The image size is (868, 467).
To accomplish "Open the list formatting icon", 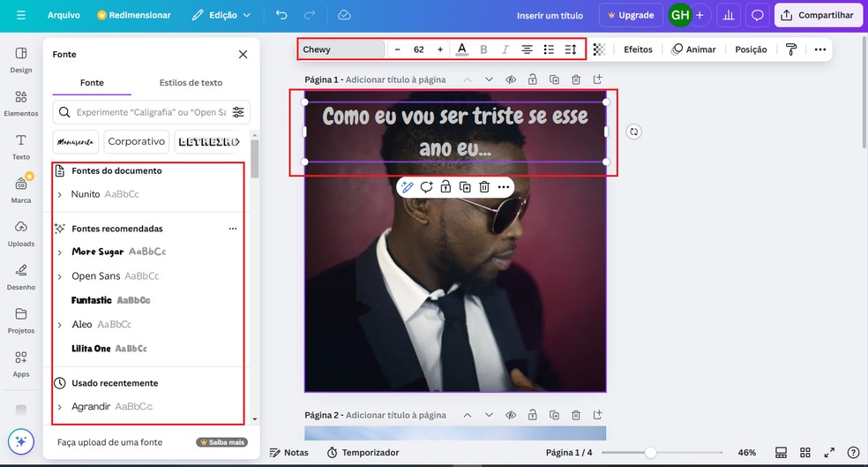I will (549, 49).
